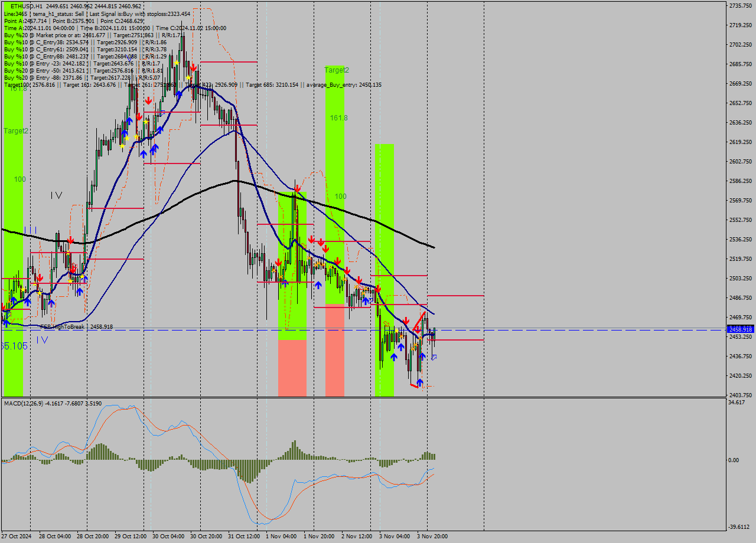Click the 2586.250 price axis label
Screen dimensions: 756x543
(x=741, y=181)
